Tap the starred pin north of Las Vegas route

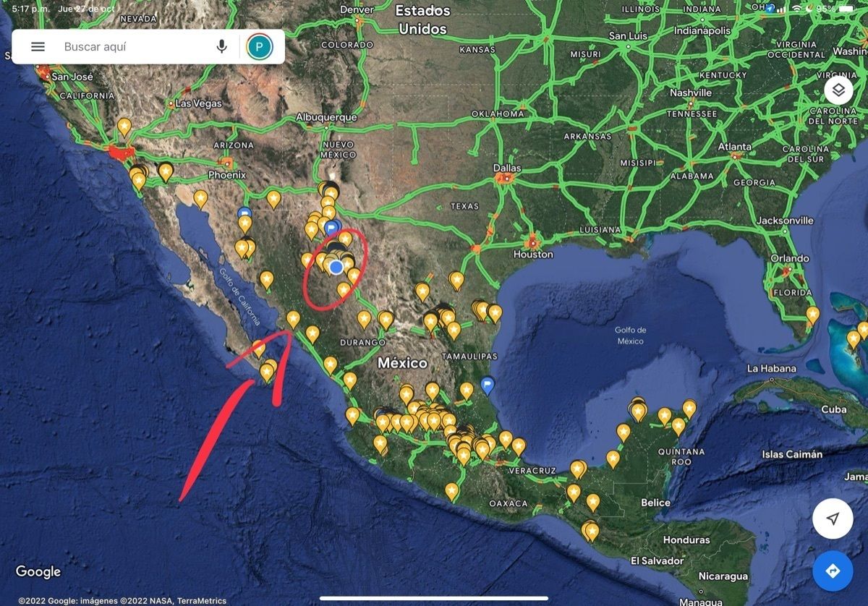pos(124,127)
